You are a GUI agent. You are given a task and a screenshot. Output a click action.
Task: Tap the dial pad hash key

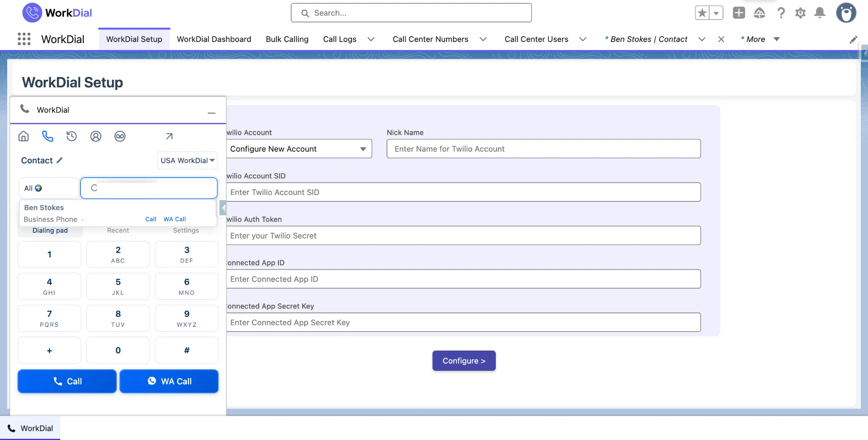click(186, 351)
